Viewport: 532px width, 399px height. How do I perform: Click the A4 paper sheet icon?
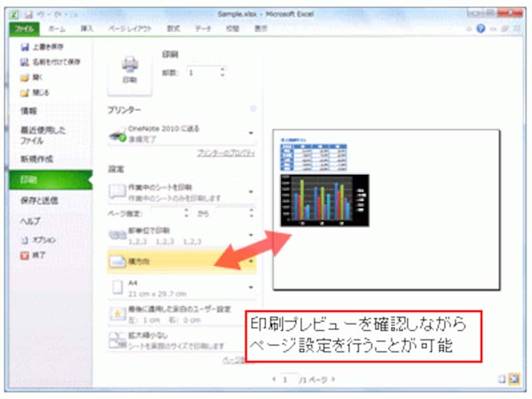[118, 287]
